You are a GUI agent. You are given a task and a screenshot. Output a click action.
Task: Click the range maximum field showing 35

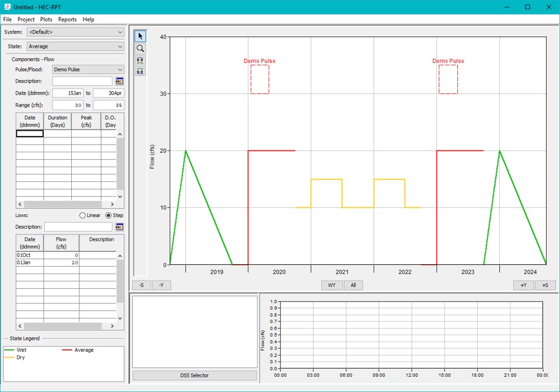108,106
